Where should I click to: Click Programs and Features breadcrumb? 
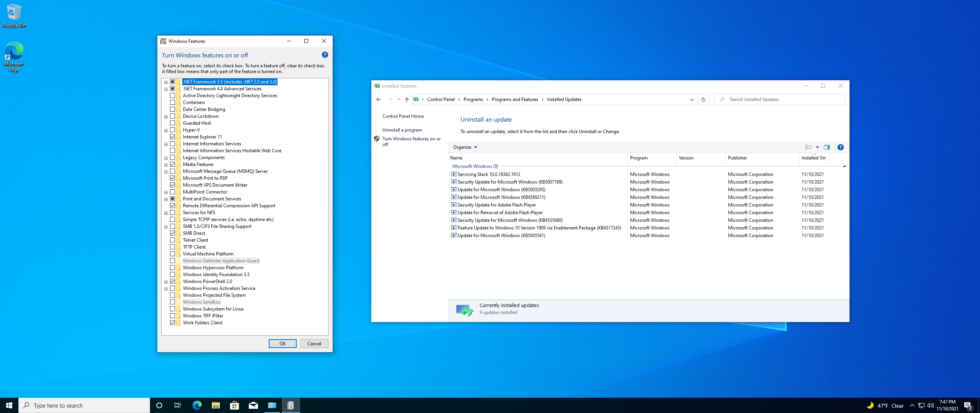tap(515, 99)
